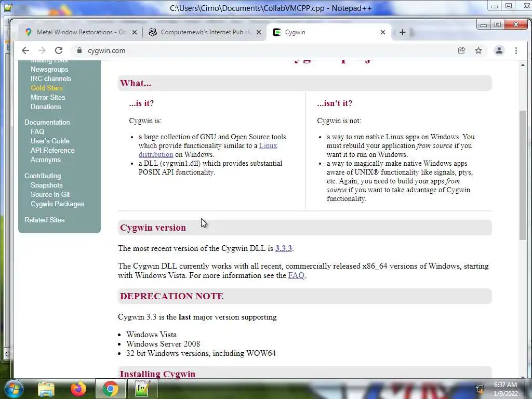The image size is (532, 399).
Task: Open the Chrome three-dot menu
Action: tap(516, 50)
